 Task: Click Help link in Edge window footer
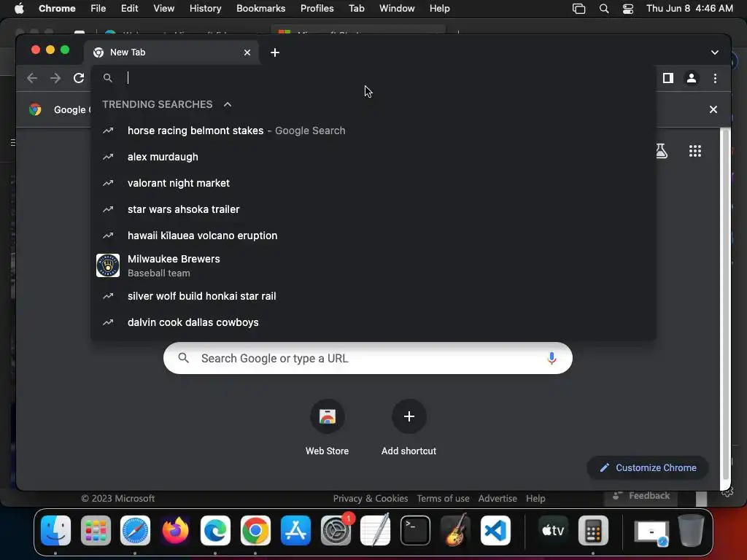tap(535, 498)
